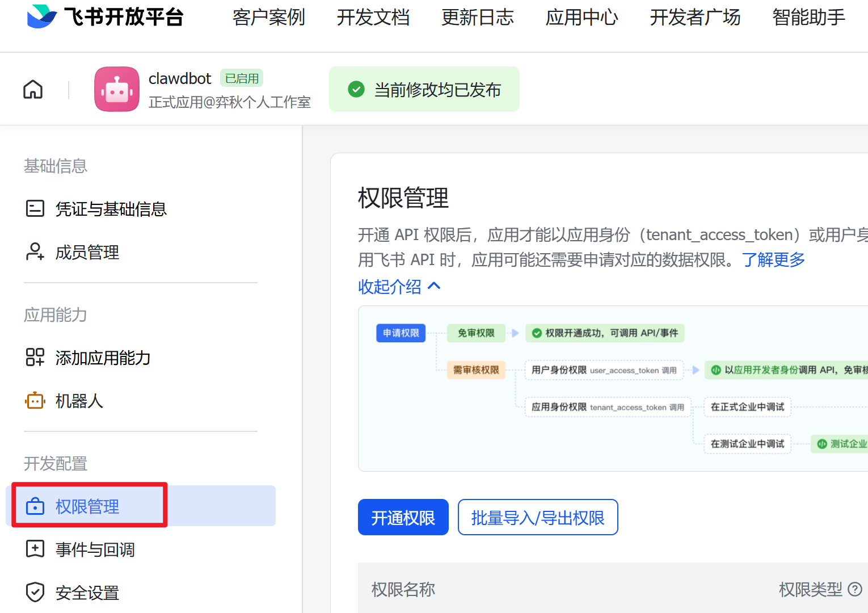Click the 权限管理 lock icon
Image resolution: width=868 pixels, height=613 pixels.
[x=35, y=506]
